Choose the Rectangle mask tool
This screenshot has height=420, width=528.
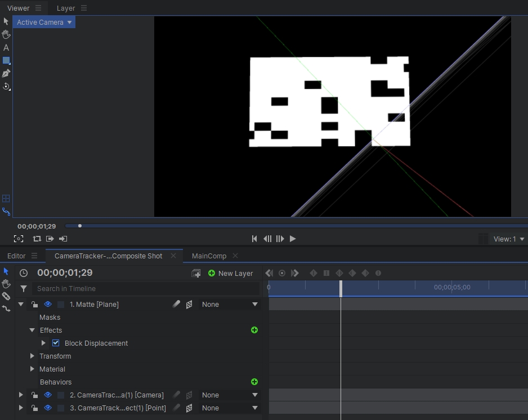[x=6, y=61]
